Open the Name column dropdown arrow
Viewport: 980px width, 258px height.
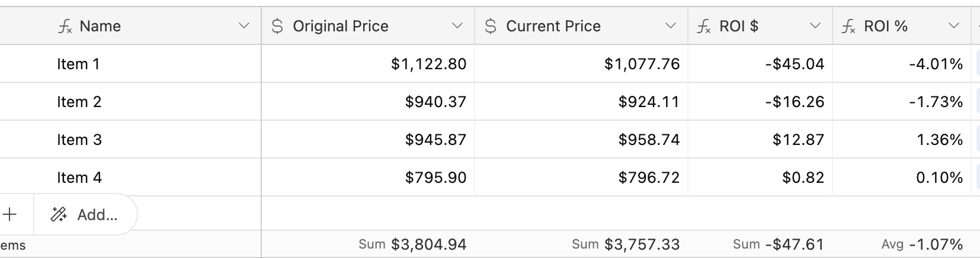pos(244,26)
